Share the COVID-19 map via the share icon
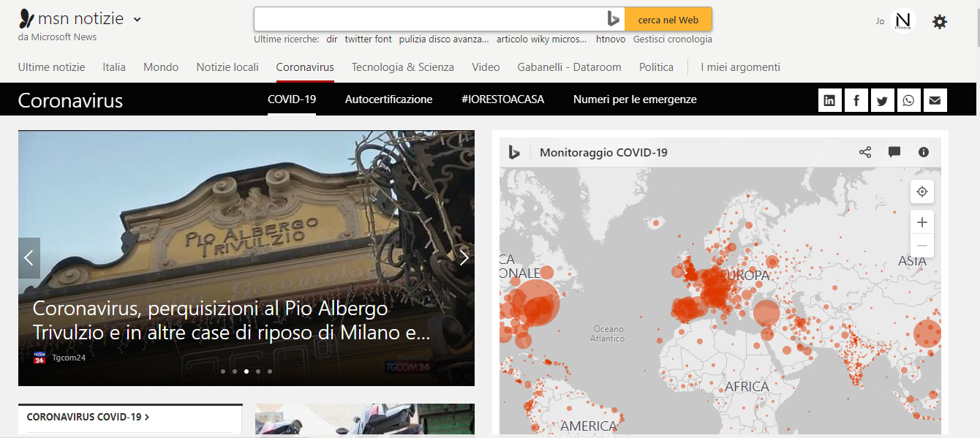980x438 pixels. [865, 152]
